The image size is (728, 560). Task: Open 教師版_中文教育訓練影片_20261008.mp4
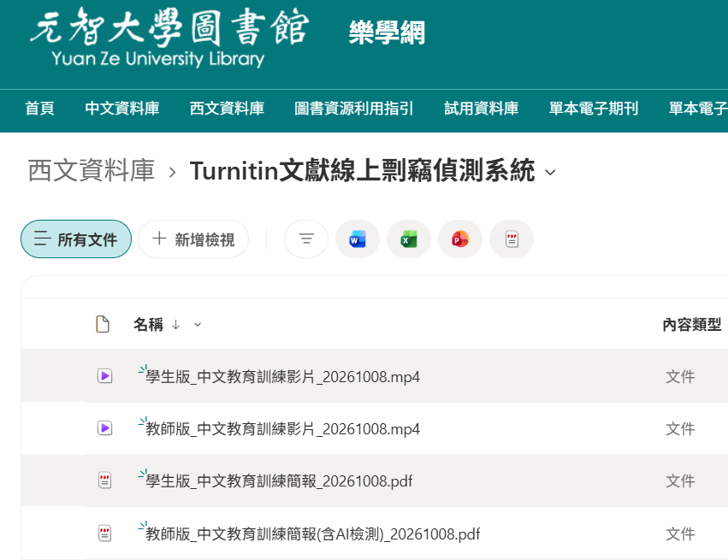(x=283, y=429)
